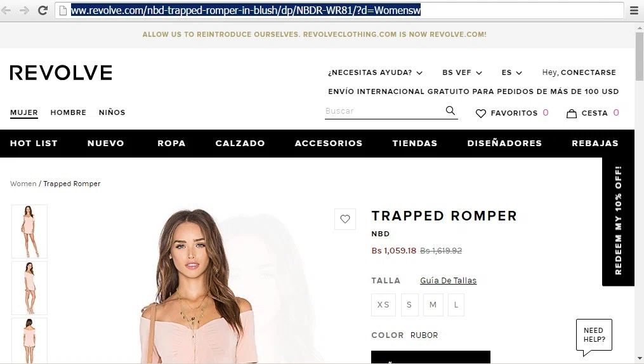Click the page vertical scrollbar thumb
This screenshot has width=644, height=364.
pyautogui.click(x=639, y=55)
